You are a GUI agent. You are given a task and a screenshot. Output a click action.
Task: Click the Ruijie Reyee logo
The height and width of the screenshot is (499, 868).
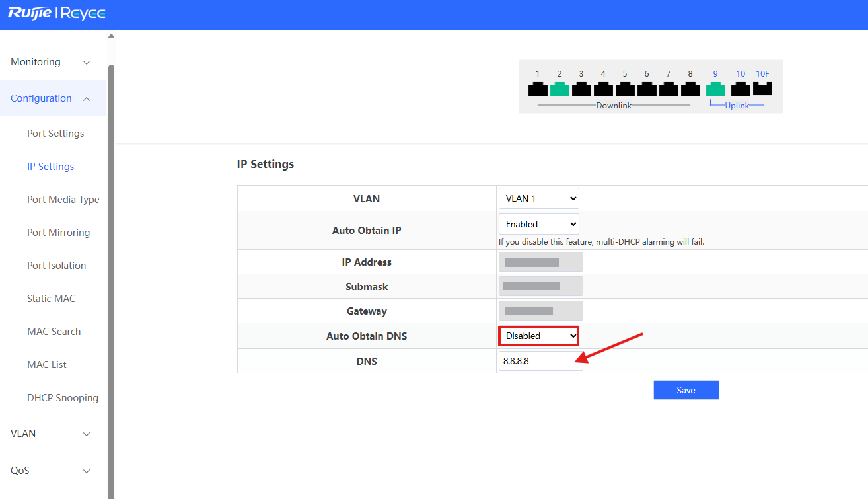(55, 14)
